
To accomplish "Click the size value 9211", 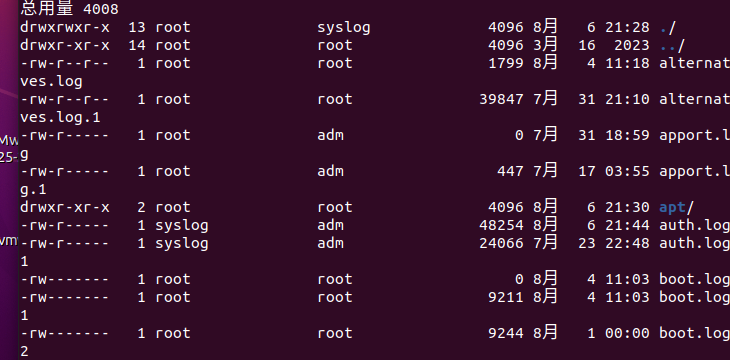I will pyautogui.click(x=506, y=298).
